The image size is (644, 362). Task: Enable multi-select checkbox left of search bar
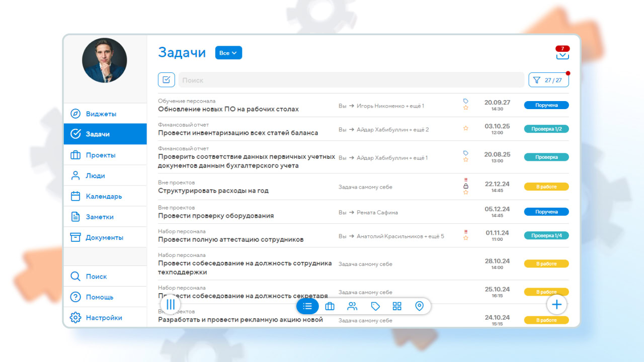point(167,79)
